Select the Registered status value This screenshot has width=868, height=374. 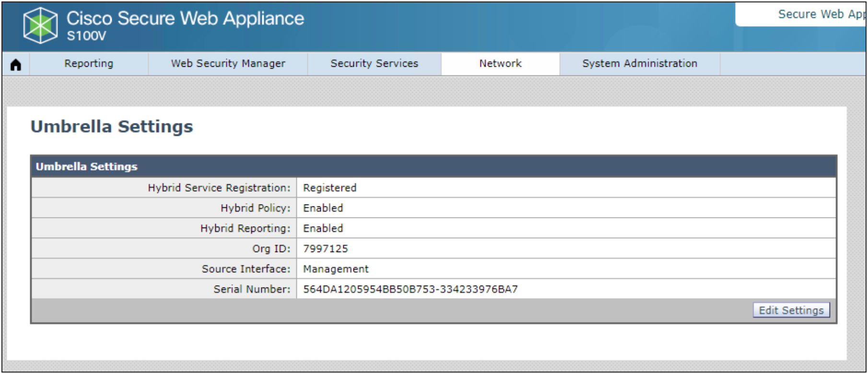pos(329,188)
